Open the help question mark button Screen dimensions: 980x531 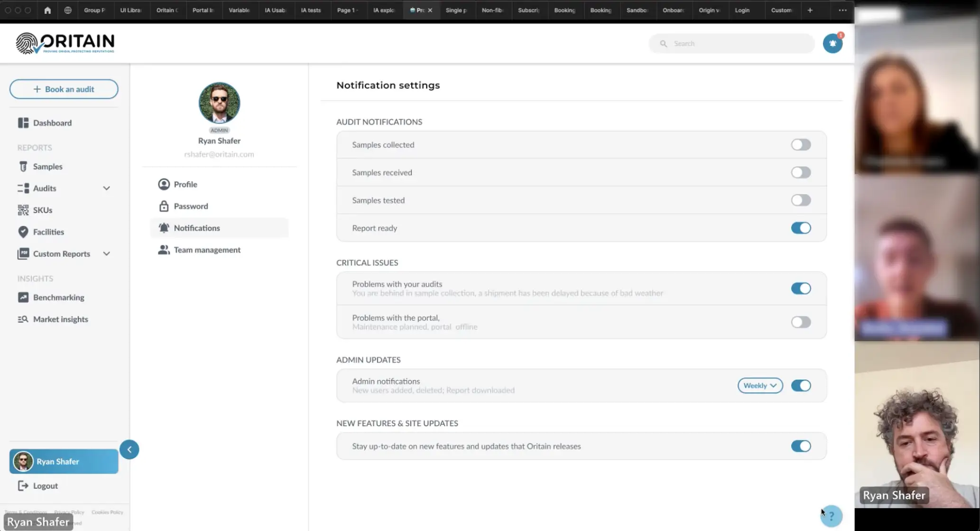click(x=831, y=516)
